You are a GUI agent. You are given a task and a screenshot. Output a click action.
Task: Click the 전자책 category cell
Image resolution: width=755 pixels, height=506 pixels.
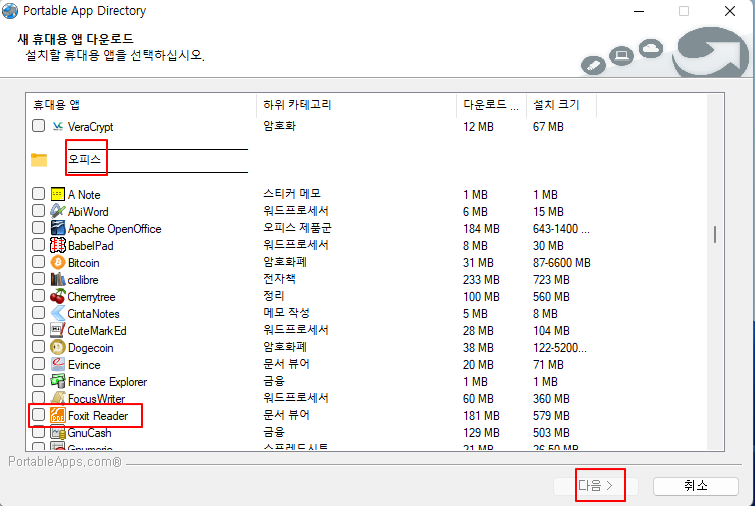pos(279,279)
